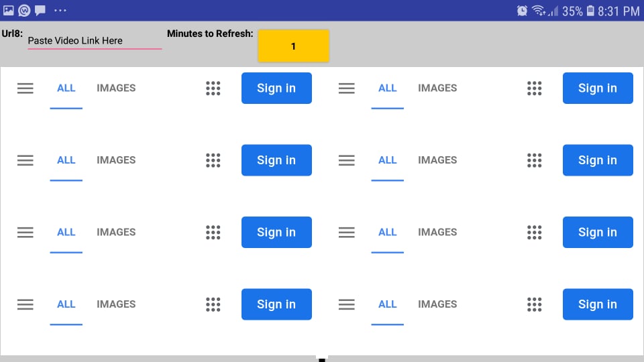Tap the circular messenger notification icon
The width and height of the screenshot is (644, 362).
click(x=24, y=10)
